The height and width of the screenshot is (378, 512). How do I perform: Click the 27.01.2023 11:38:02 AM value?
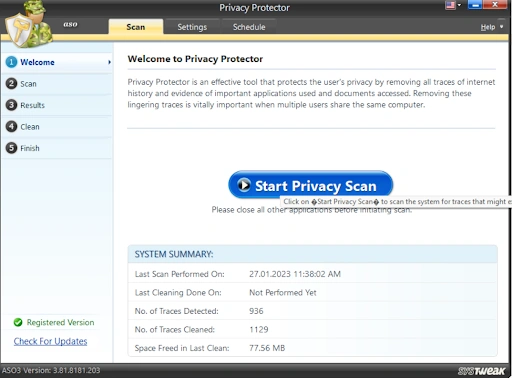[x=295, y=274]
